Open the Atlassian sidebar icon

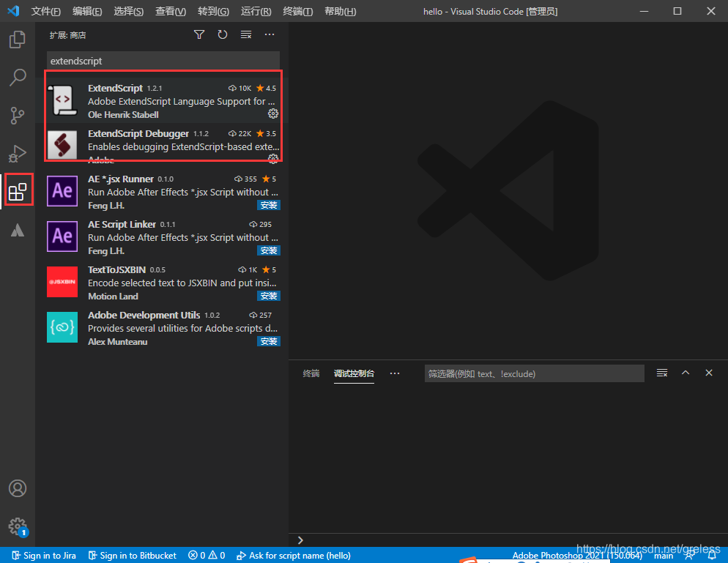pos(17,230)
